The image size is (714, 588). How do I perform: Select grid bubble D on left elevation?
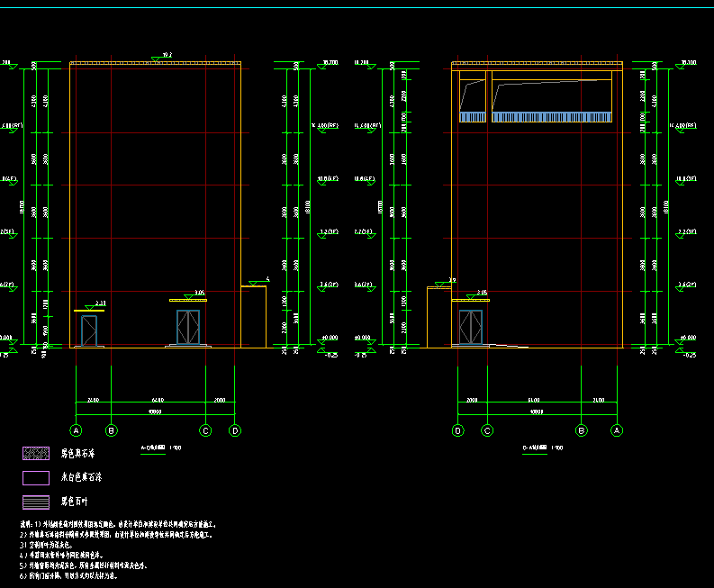(x=235, y=430)
